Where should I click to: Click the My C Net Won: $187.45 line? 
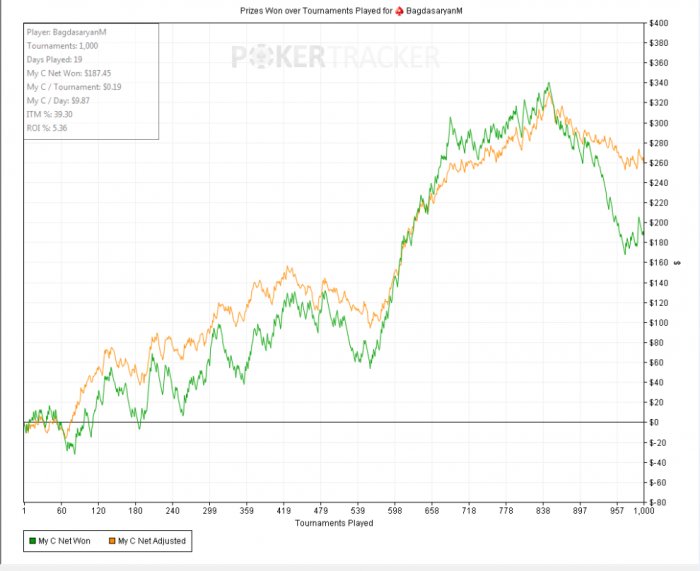click(69, 73)
